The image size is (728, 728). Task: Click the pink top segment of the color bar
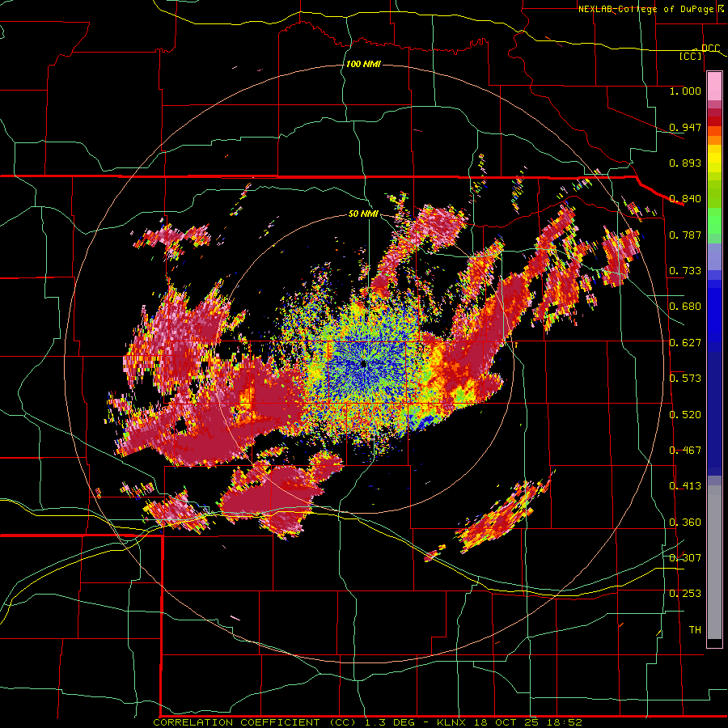click(x=714, y=86)
